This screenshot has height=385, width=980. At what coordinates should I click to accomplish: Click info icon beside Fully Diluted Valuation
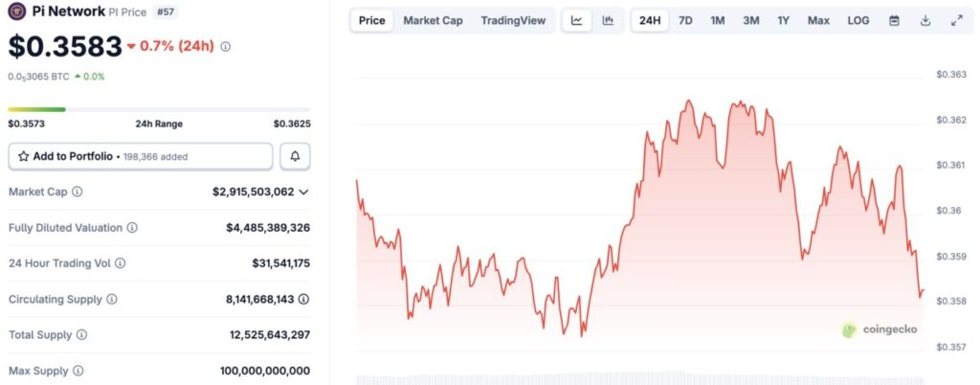pyautogui.click(x=132, y=228)
